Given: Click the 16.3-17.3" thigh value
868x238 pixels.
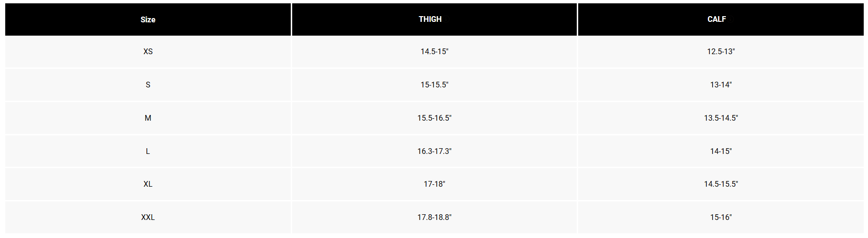Looking at the screenshot, I should [434, 152].
